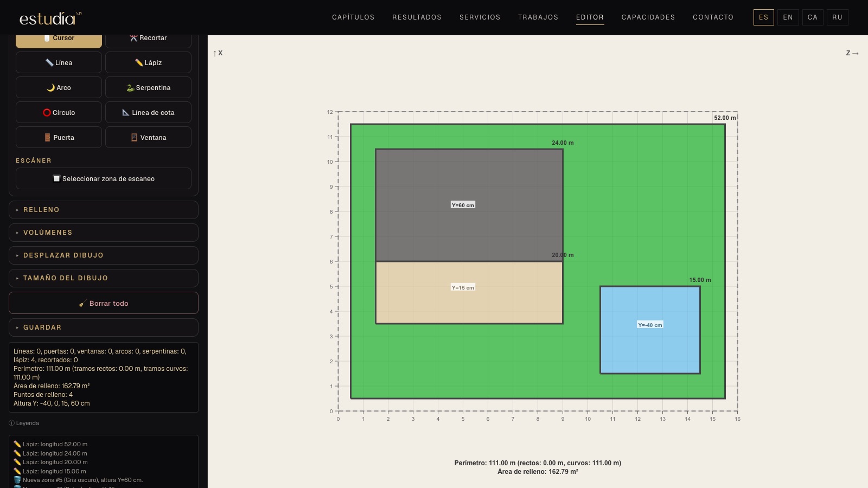The image size is (868, 488).
Task: Choose the Lápiz pencil tool
Action: (x=148, y=62)
